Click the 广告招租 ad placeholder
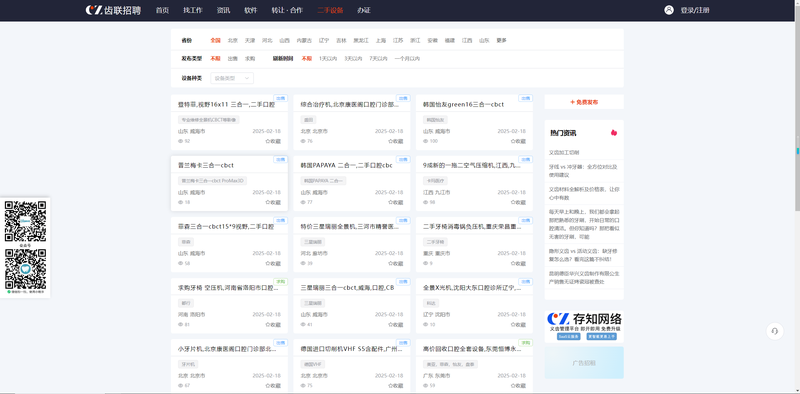 [x=584, y=363]
